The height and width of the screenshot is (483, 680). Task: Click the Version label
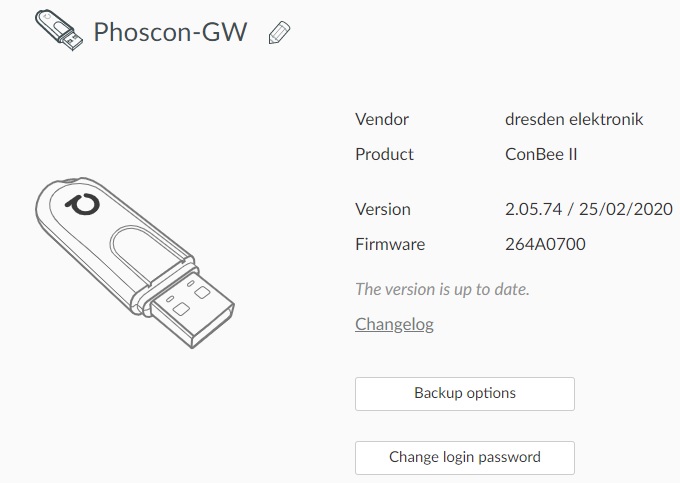coord(383,209)
